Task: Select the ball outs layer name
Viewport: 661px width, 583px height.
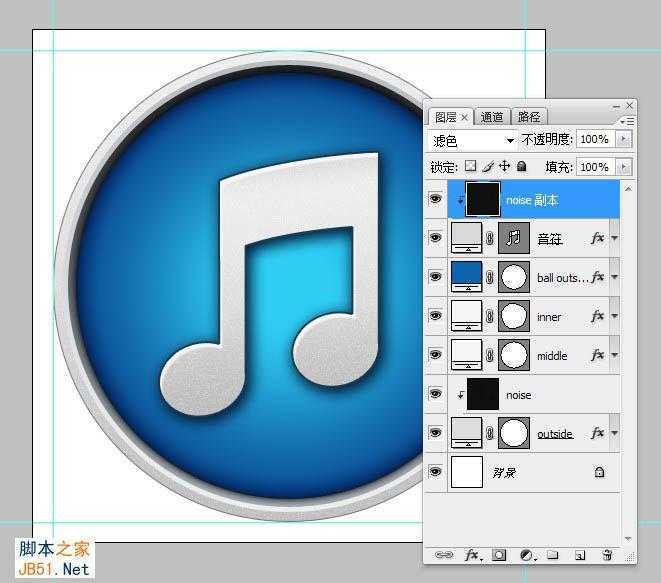Action: click(562, 278)
